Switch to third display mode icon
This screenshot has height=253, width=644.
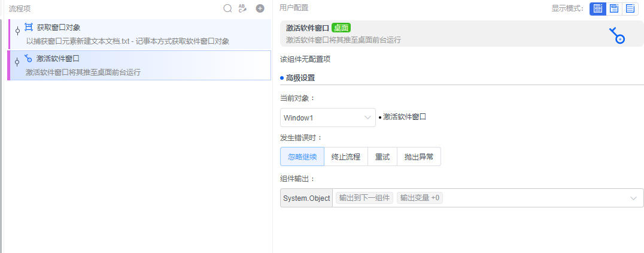pos(630,8)
